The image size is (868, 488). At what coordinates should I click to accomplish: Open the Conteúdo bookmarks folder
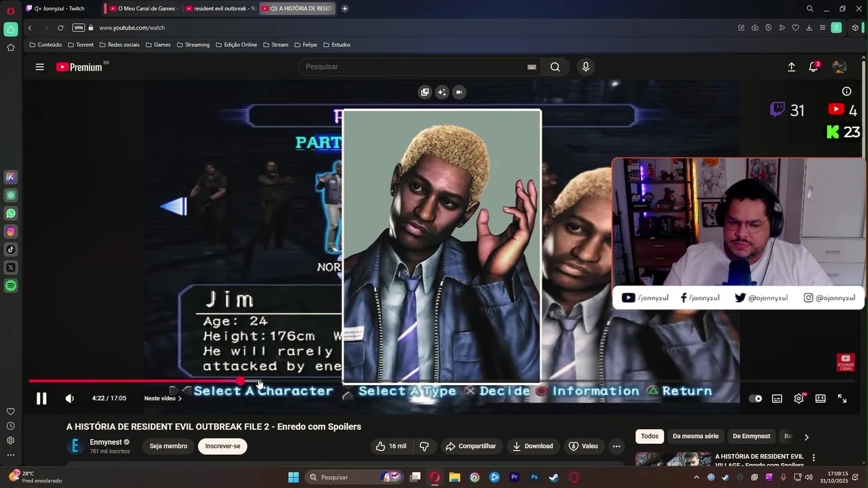pos(45,45)
